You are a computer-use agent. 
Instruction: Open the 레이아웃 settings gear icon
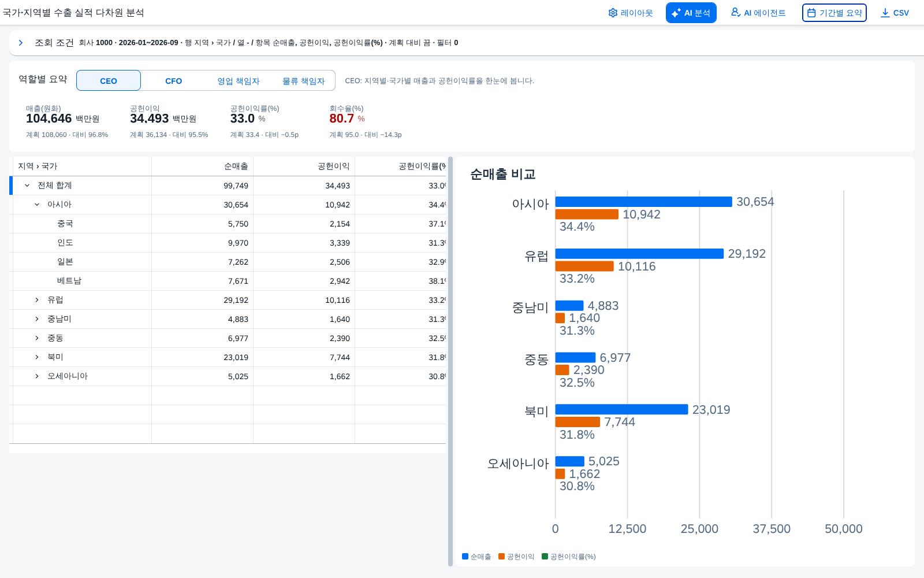coord(613,13)
